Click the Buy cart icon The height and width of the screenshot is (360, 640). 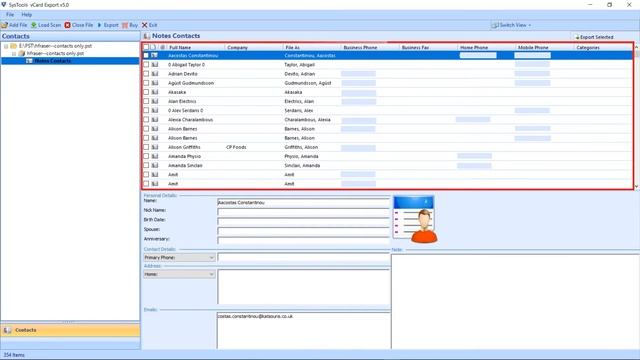coord(125,25)
